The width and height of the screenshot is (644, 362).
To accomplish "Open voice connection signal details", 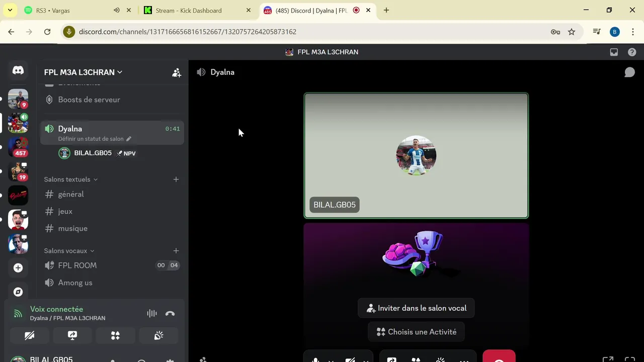I will [18, 314].
